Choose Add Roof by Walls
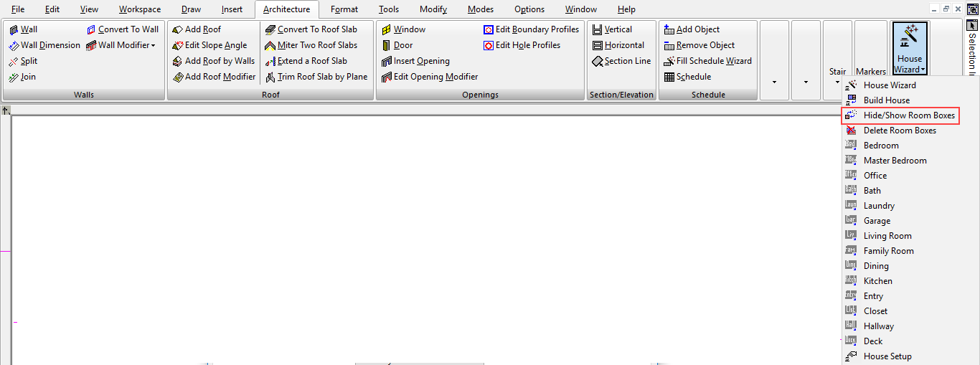The image size is (980, 365). pos(214,61)
